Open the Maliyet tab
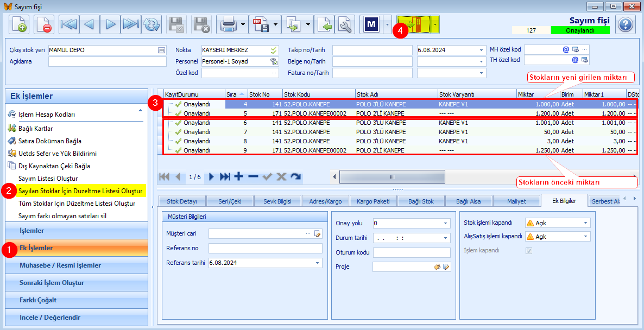The image size is (644, 330). click(x=516, y=201)
